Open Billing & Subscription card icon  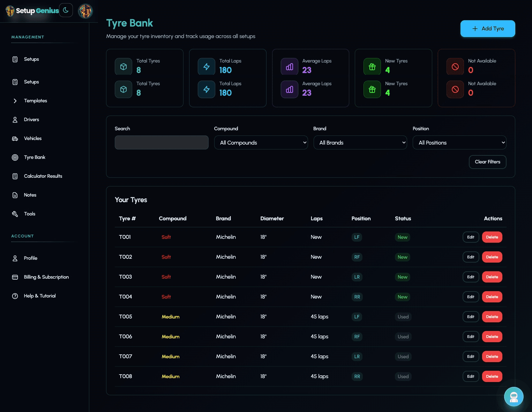(x=15, y=277)
